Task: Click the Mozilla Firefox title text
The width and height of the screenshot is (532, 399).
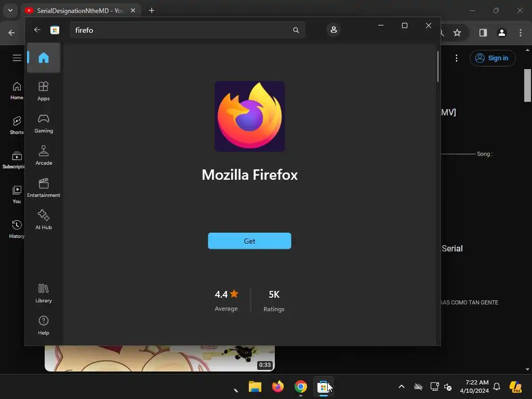Action: point(250,175)
